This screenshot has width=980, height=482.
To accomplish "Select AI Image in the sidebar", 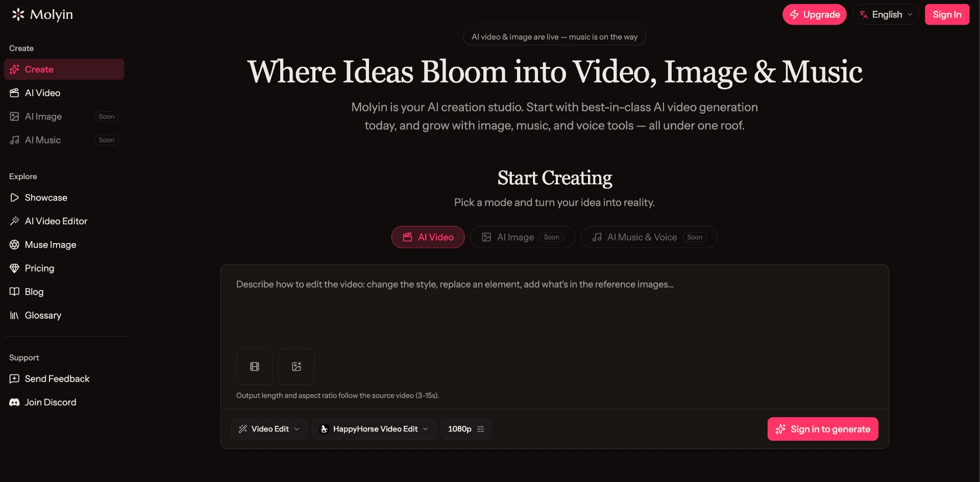I will pos(64,116).
